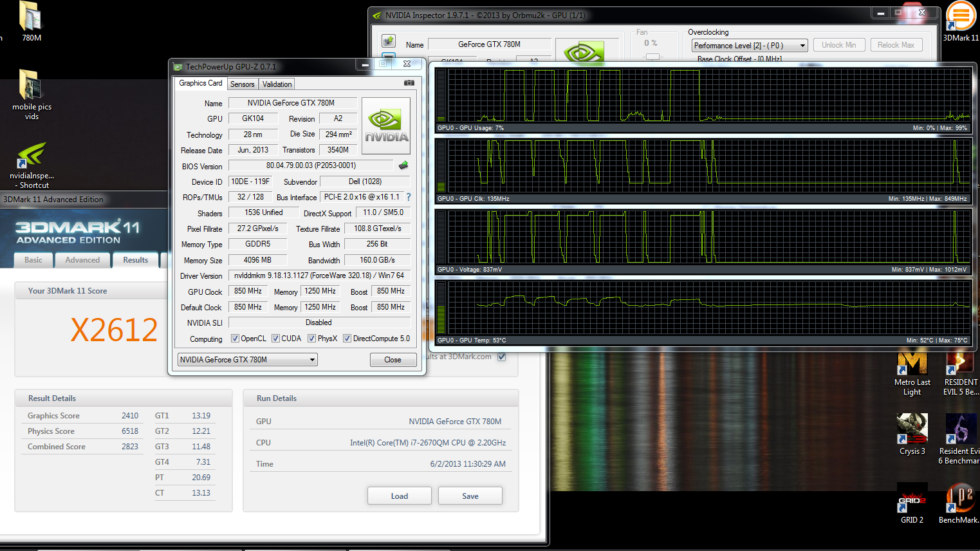Open the RESIDENT EVIL 5 Benchmark shortcut
The image size is (980, 551).
click(959, 362)
